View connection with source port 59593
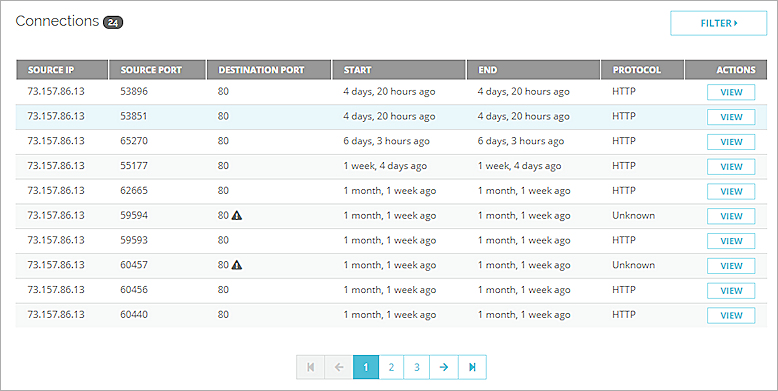 731,241
